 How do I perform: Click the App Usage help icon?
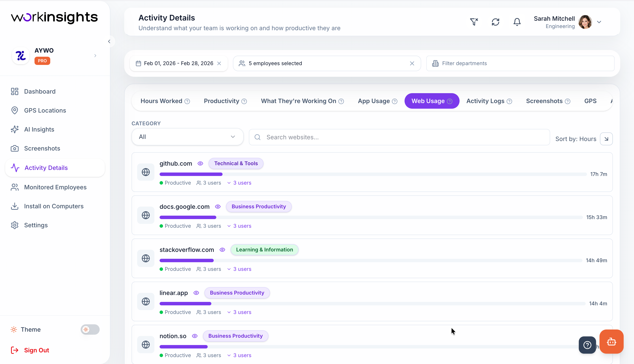pyautogui.click(x=395, y=101)
